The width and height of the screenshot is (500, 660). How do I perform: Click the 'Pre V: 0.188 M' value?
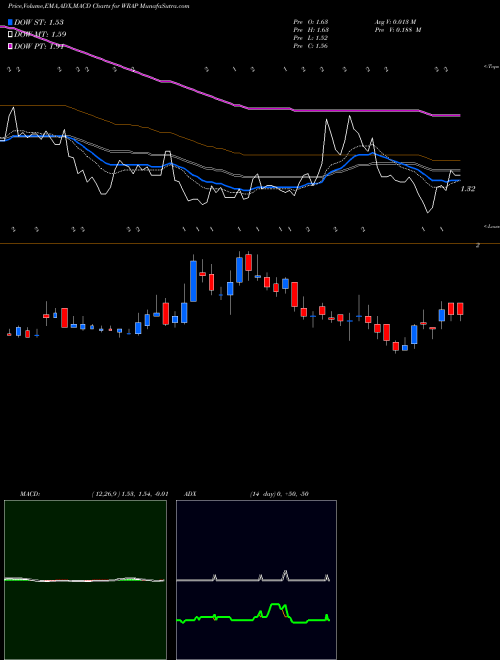pyautogui.click(x=398, y=30)
